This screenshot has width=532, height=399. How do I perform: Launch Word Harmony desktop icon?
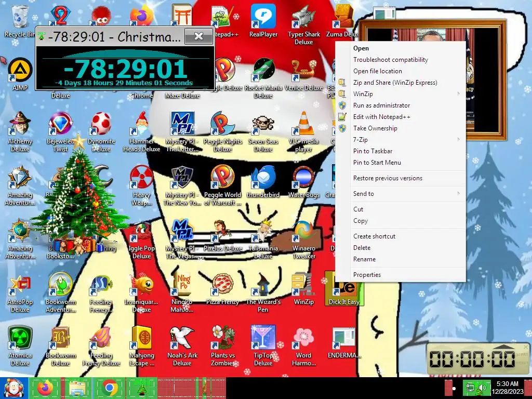[303, 346]
